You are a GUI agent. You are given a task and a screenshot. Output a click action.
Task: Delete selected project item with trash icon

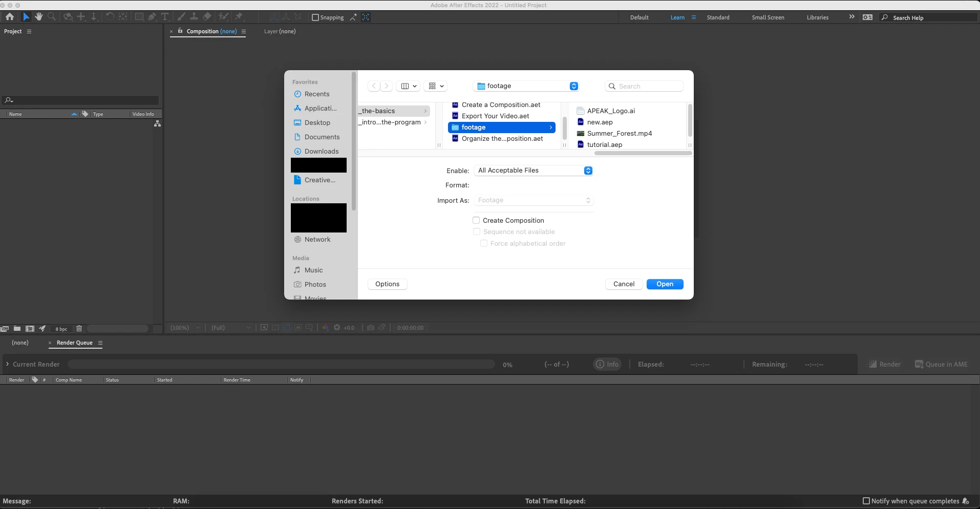pyautogui.click(x=79, y=329)
